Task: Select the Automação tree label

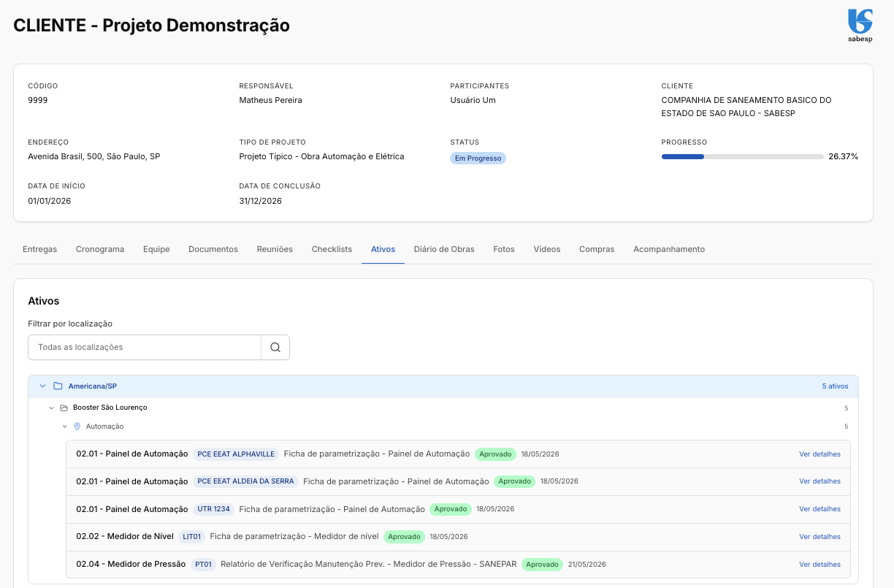Action: [104, 427]
